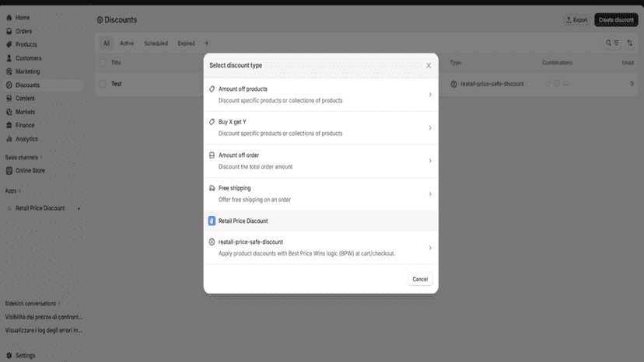Expand Sidekick conversations section
644x362 pixels.
pos(33,303)
